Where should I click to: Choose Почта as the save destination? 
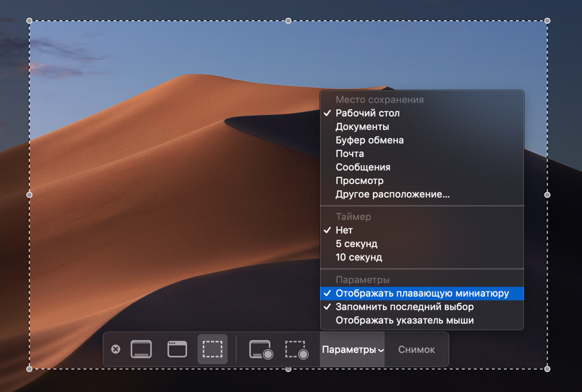(x=349, y=154)
